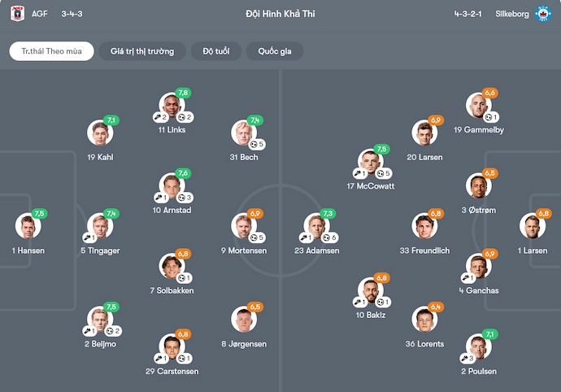The width and height of the screenshot is (561, 392).
Task: Switch to 'Giá trị thị trường' tab
Action: click(142, 51)
